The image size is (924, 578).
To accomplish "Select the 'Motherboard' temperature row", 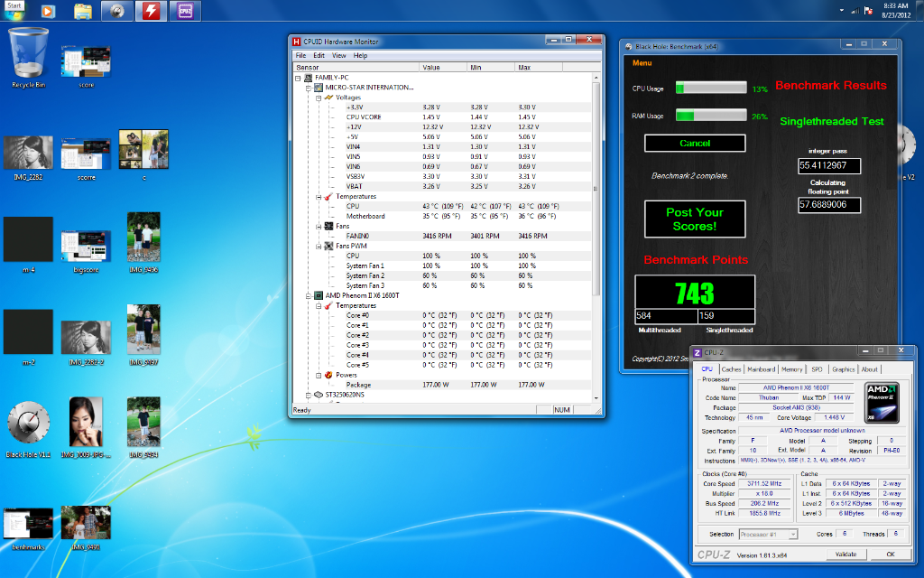I will pos(442,217).
